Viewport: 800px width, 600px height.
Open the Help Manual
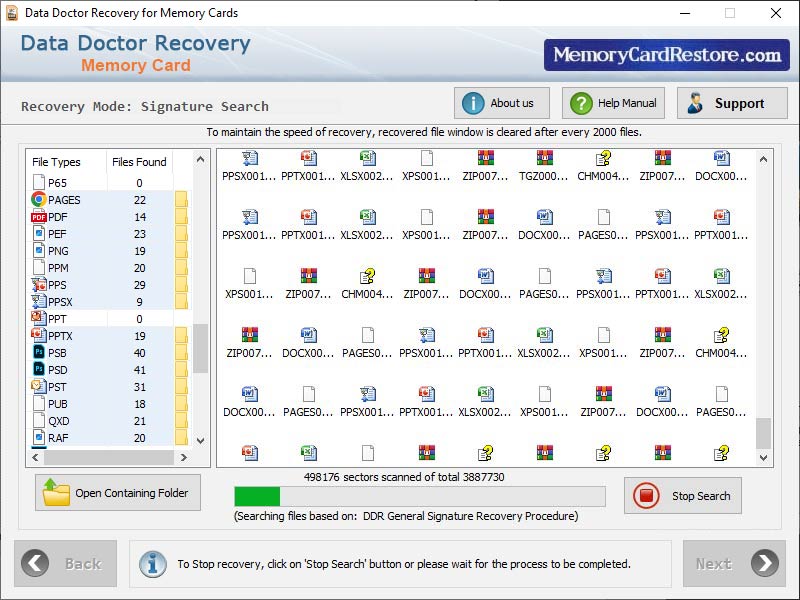612,102
